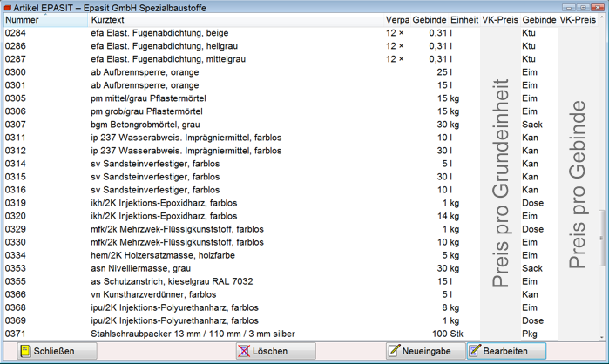Sort by the Kurztext column header

(236, 20)
